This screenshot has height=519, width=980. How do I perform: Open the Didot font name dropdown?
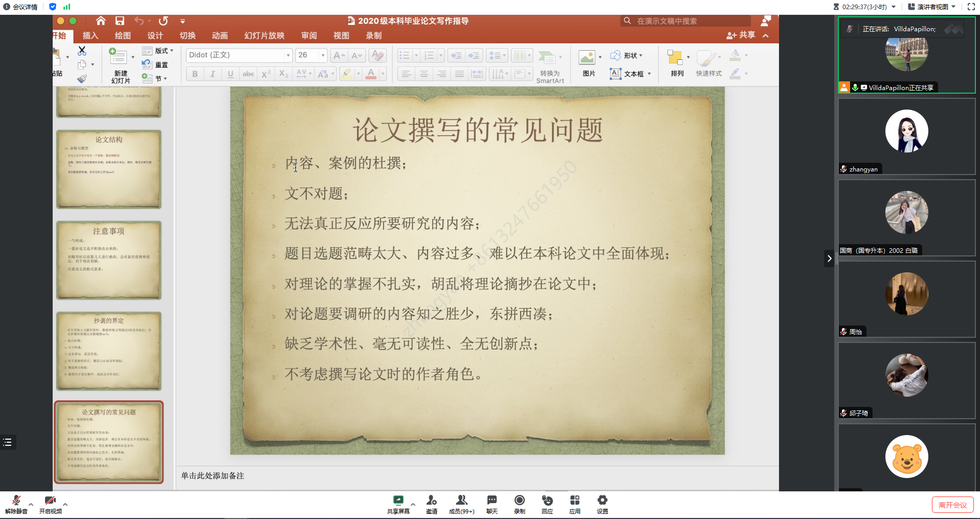pyautogui.click(x=288, y=55)
